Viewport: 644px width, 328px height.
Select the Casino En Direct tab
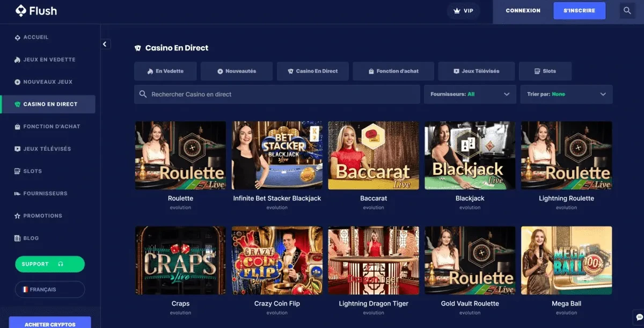[313, 71]
